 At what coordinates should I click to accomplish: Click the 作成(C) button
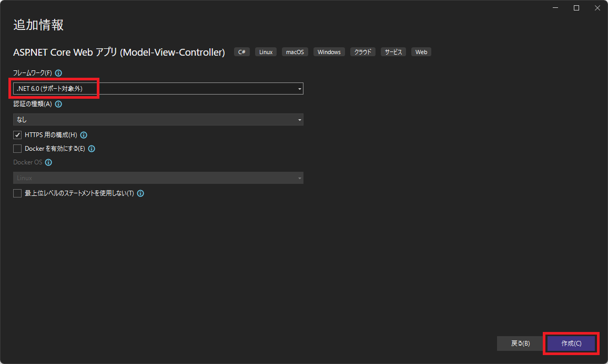(x=571, y=344)
